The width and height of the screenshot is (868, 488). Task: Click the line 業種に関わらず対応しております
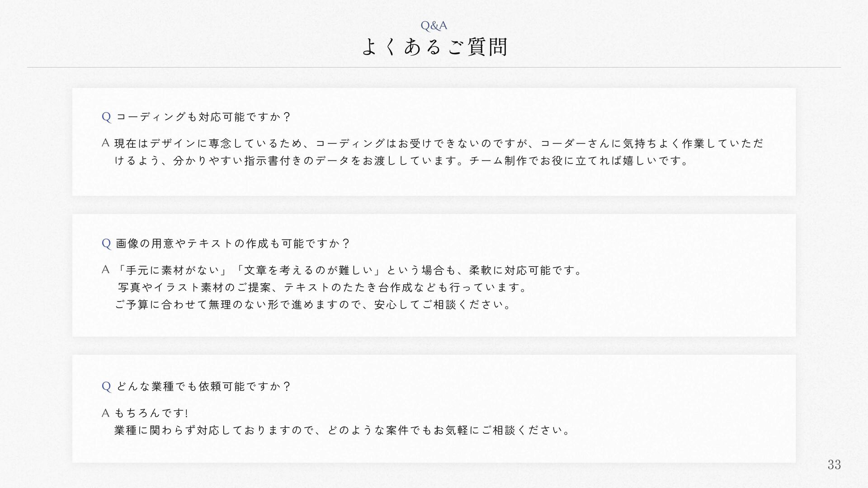coord(343,430)
